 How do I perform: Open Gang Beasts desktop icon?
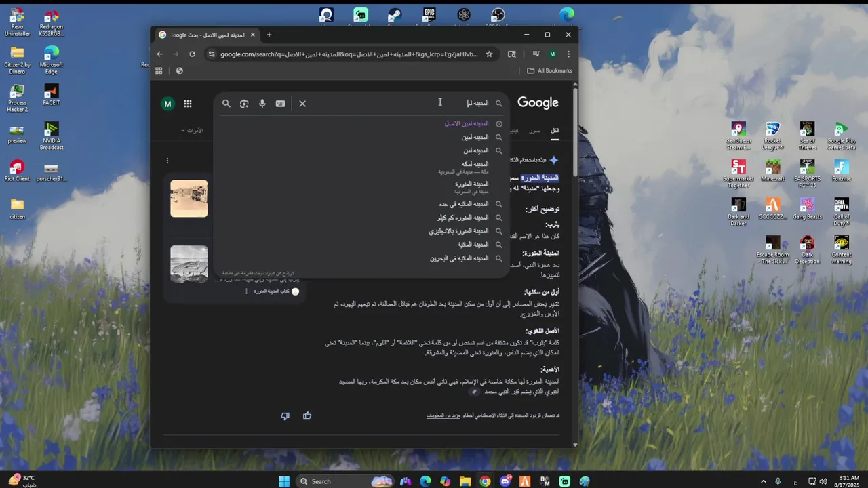click(x=807, y=208)
